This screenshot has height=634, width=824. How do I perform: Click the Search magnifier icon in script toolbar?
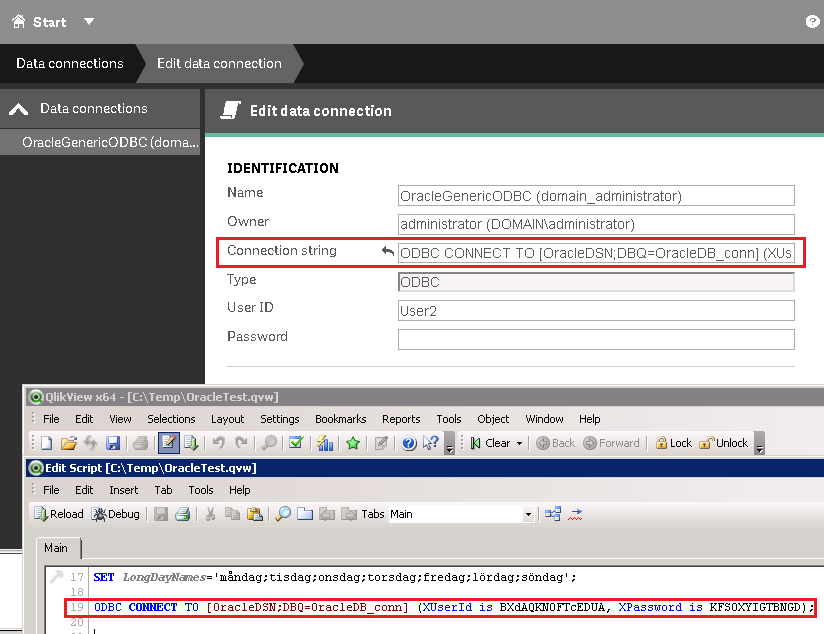[283, 514]
